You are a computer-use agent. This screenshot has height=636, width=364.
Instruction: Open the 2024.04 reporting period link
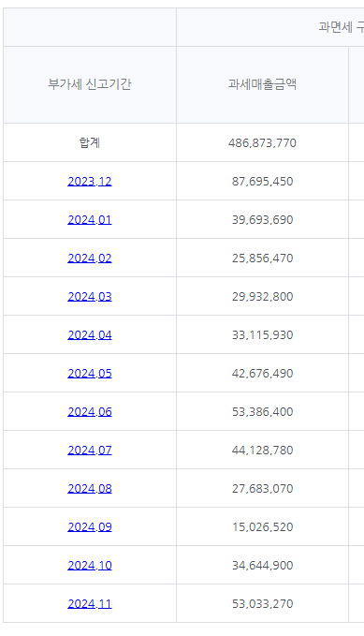pyautogui.click(x=90, y=334)
